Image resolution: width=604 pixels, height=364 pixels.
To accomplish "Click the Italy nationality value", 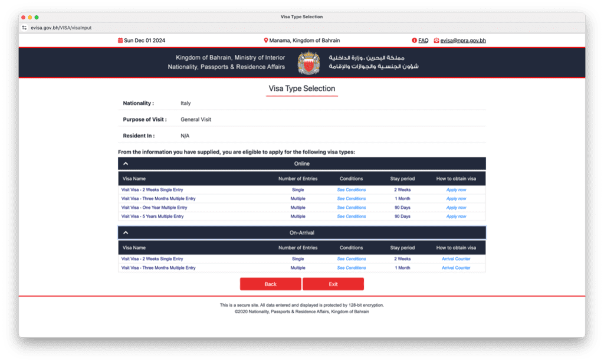I will point(186,103).
